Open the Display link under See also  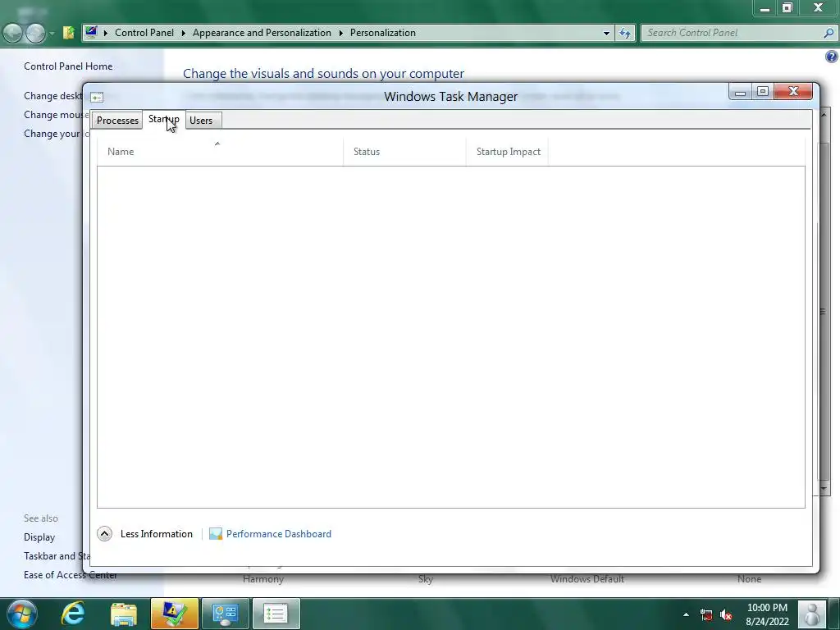tap(39, 537)
